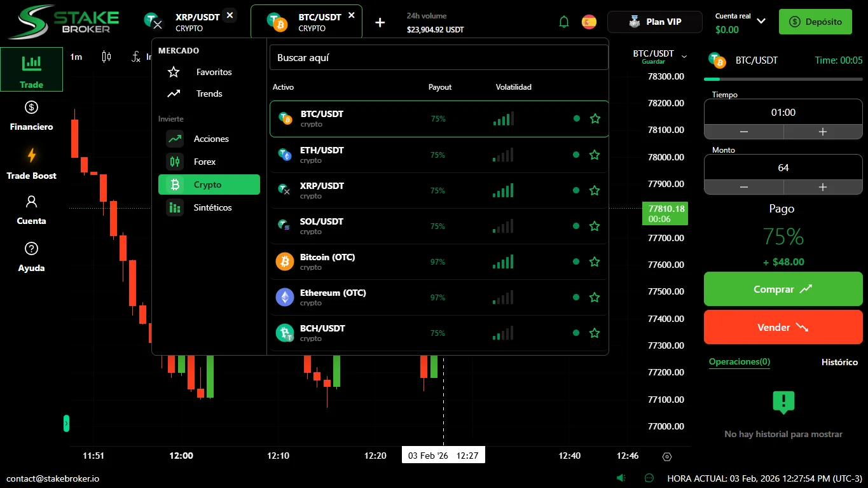Increase Tiempo with plus

point(823,132)
